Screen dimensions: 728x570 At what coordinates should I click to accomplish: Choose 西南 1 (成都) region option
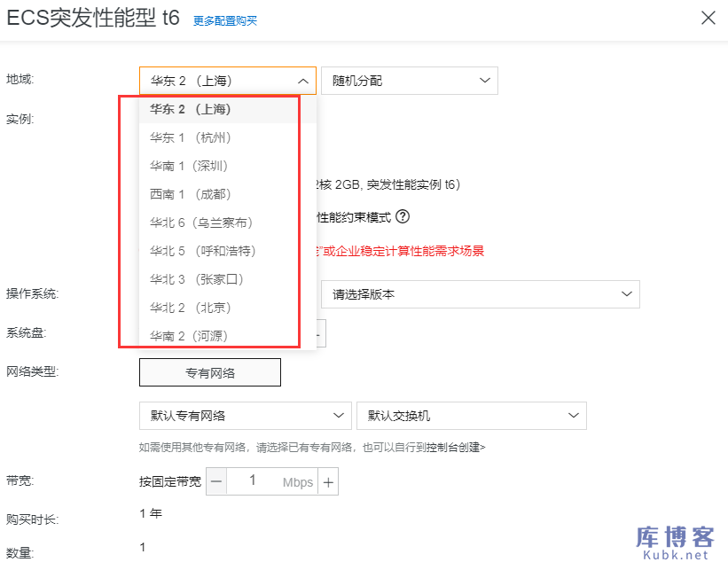228,194
